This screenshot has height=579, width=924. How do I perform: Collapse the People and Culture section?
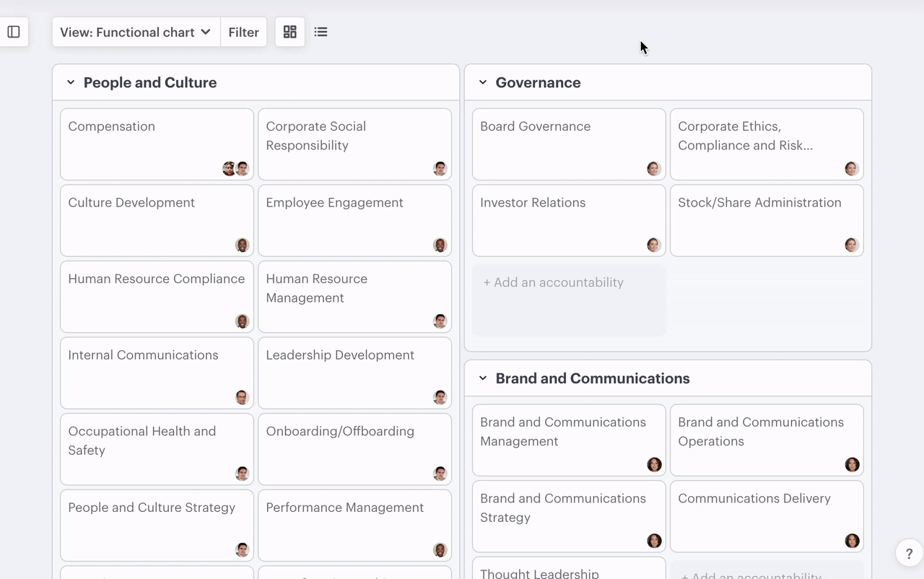pyautogui.click(x=71, y=82)
